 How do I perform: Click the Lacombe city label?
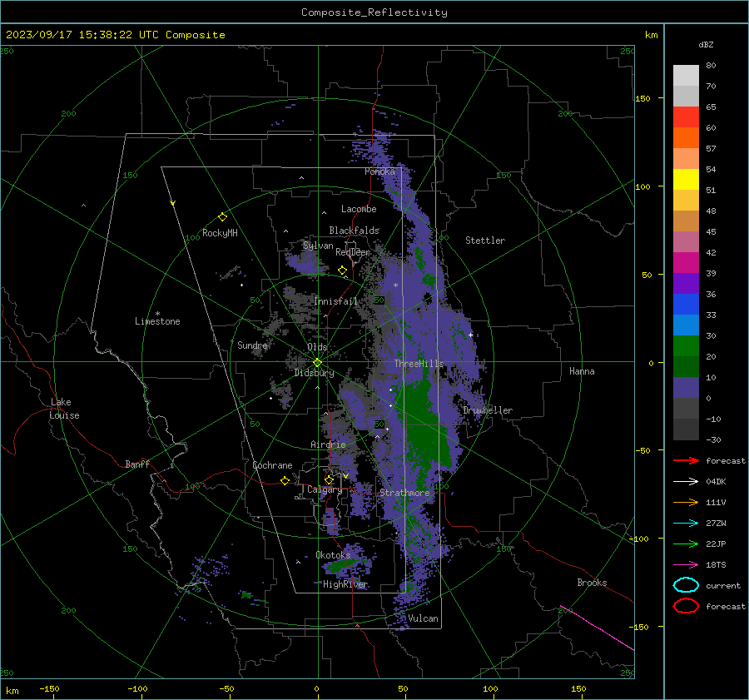(x=359, y=209)
